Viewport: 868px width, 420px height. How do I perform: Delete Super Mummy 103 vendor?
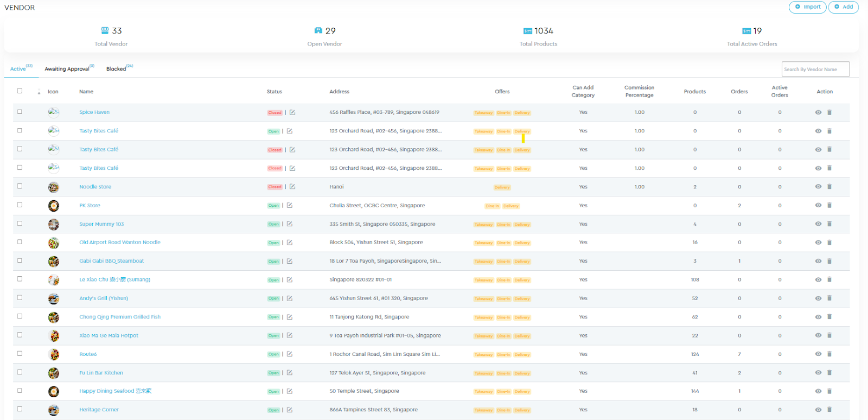pos(829,224)
